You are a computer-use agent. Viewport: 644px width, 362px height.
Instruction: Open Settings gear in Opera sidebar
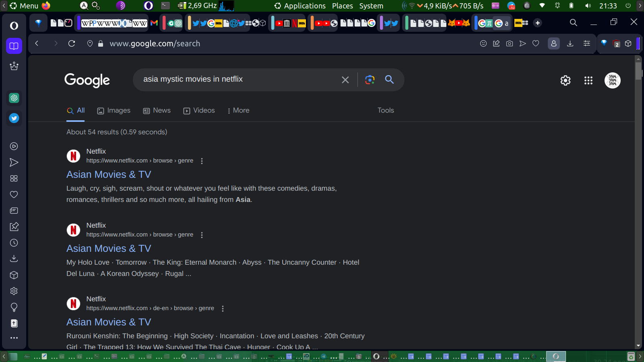click(x=14, y=291)
